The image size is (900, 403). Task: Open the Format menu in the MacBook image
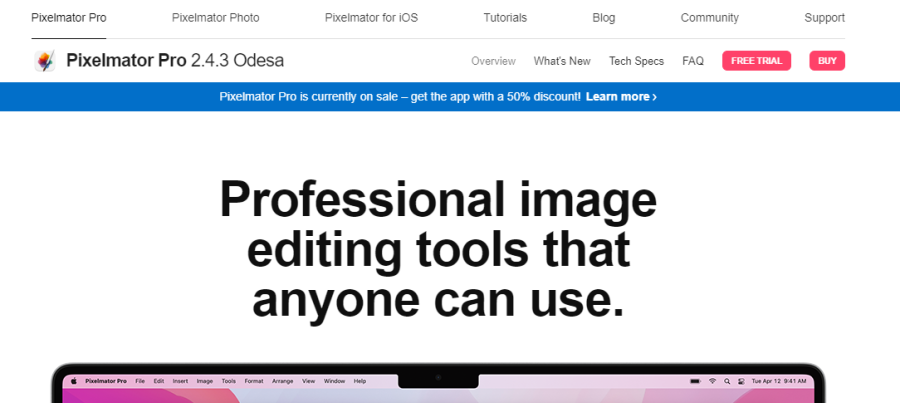click(254, 381)
